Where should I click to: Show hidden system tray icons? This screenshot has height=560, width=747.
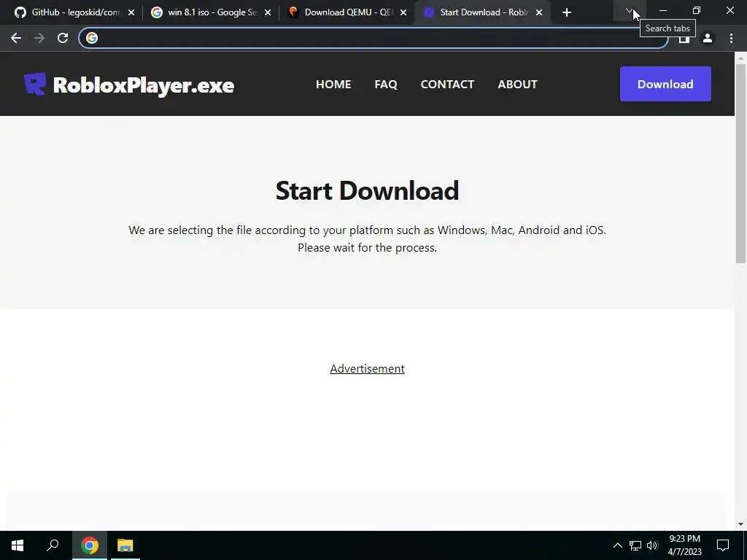(617, 545)
